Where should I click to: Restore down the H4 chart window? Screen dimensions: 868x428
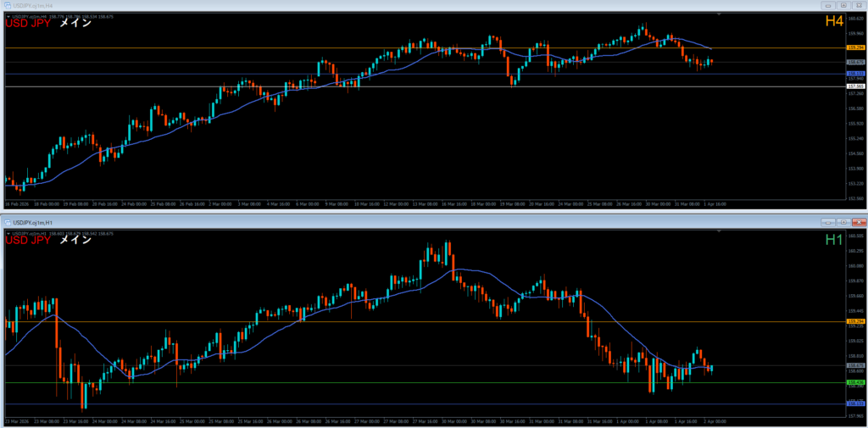pyautogui.click(x=843, y=5)
